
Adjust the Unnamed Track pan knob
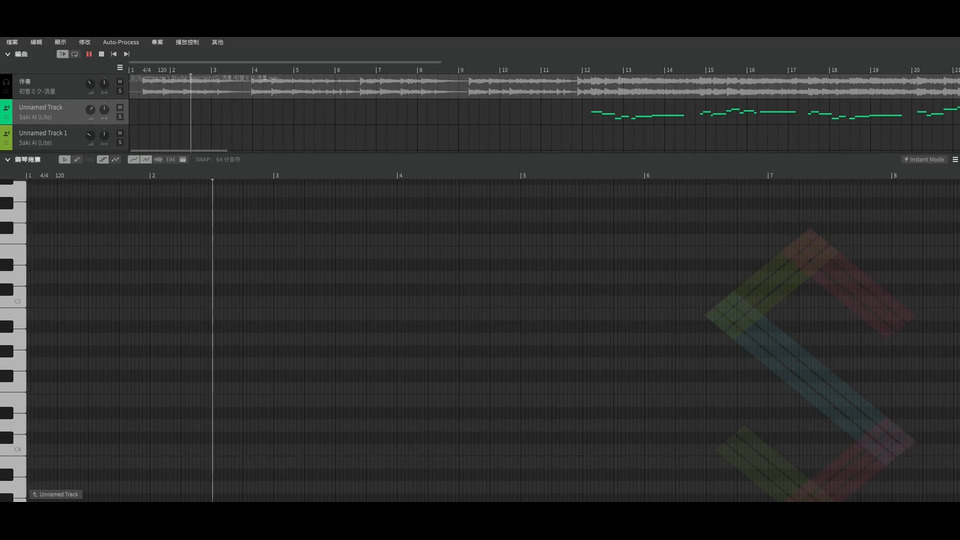click(104, 109)
